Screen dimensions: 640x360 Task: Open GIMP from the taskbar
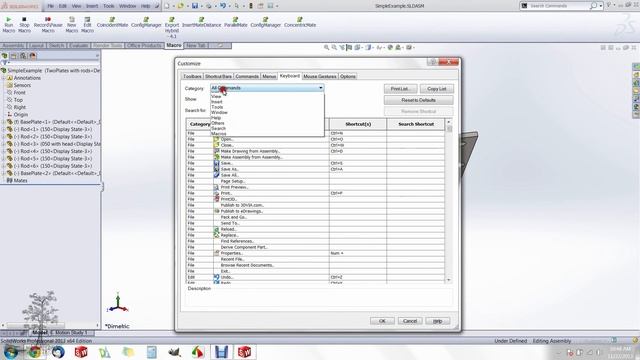pyautogui.click(x=174, y=352)
